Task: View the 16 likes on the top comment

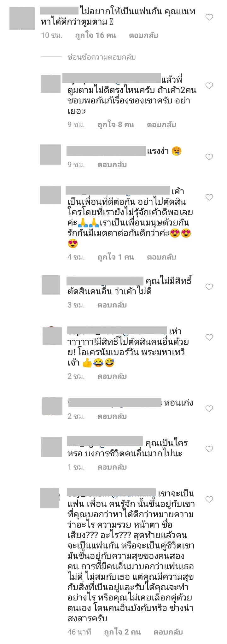Action: [96, 35]
